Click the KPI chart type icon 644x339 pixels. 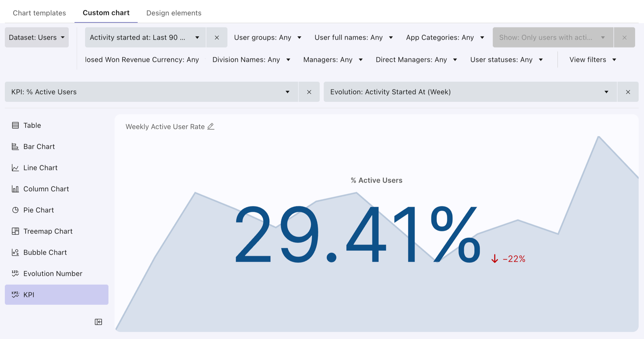pos(15,295)
